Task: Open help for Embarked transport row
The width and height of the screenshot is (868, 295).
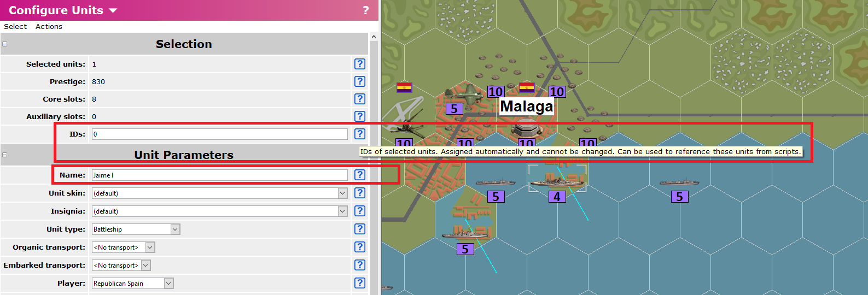Action: [x=359, y=265]
